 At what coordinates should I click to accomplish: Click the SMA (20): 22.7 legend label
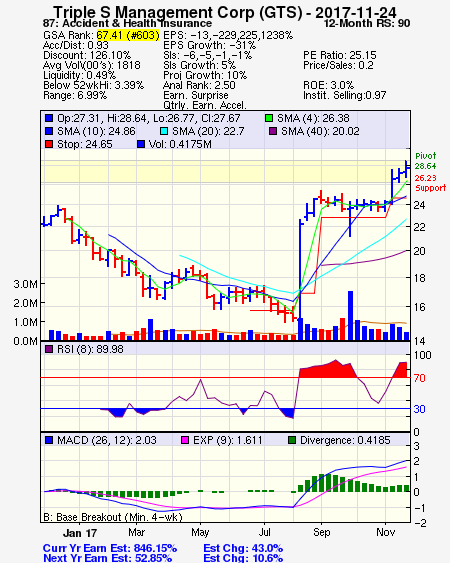(x=208, y=131)
